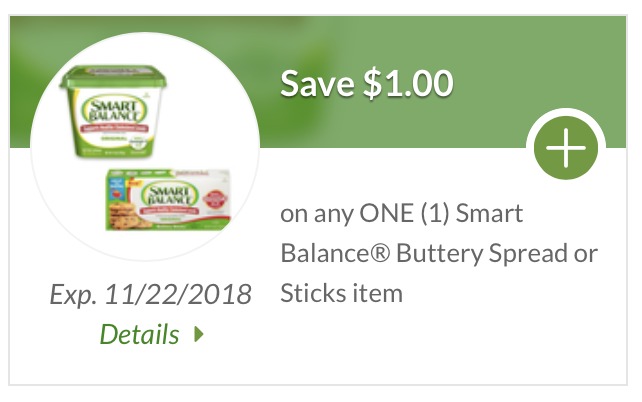Expand coupon info with the Details arrow
The image size is (642, 402).
[200, 335]
